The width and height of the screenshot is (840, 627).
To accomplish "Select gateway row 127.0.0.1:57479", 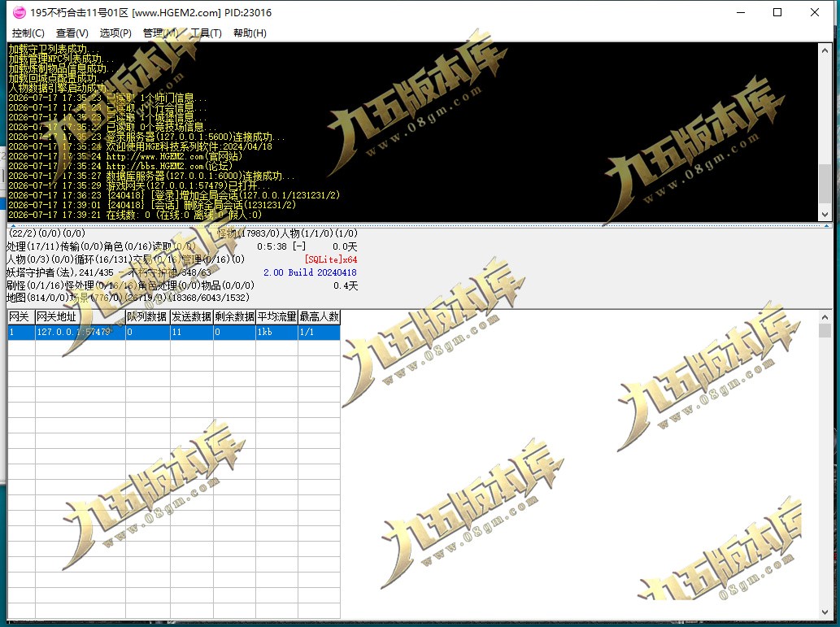I will coord(174,333).
